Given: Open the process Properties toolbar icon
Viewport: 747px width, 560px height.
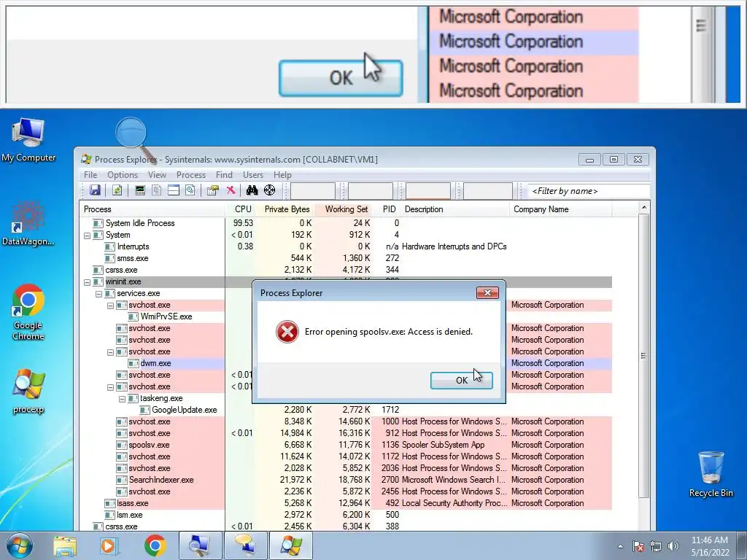Looking at the screenshot, I should [213, 190].
